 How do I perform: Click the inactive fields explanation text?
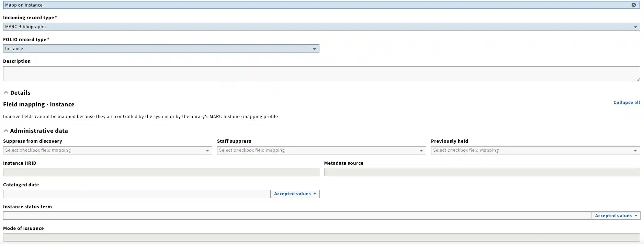click(x=140, y=117)
